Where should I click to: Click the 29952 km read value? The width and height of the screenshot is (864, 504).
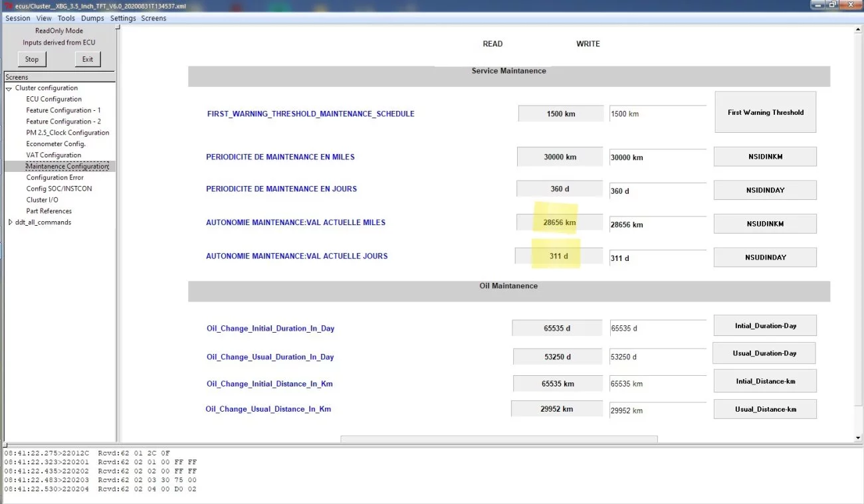point(557,408)
